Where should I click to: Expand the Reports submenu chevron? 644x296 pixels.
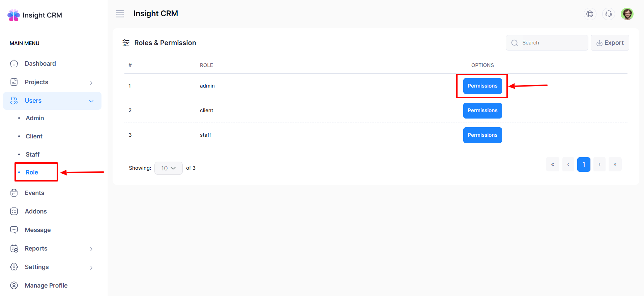pos(91,249)
